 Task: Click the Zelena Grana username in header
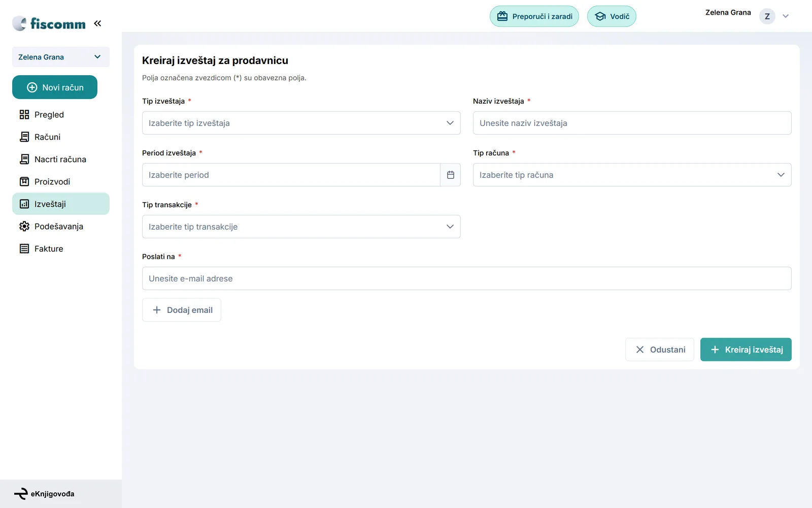click(728, 13)
